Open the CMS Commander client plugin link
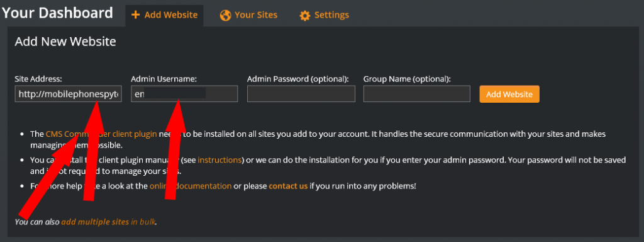This screenshot has height=242, width=644. (x=101, y=134)
